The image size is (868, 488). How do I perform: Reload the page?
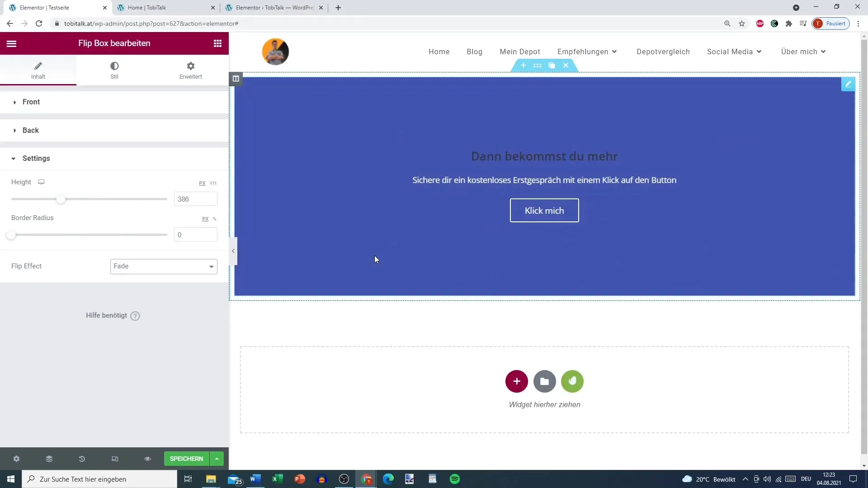[39, 23]
